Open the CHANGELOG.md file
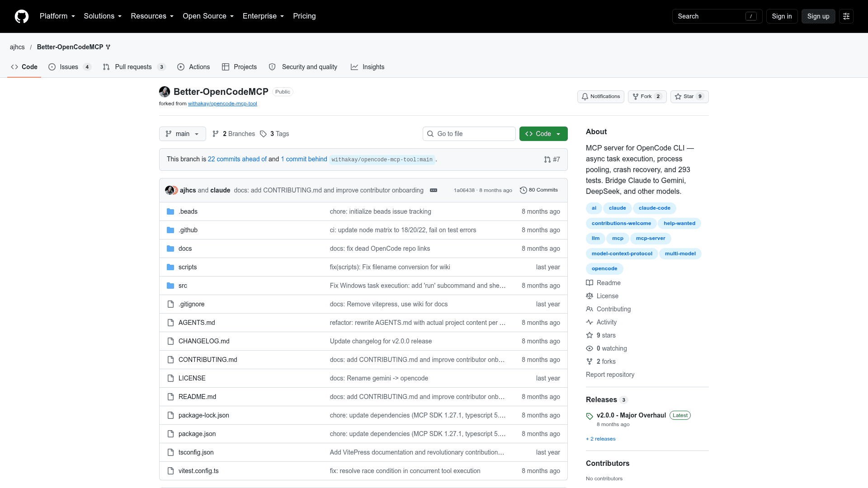 [x=204, y=341]
